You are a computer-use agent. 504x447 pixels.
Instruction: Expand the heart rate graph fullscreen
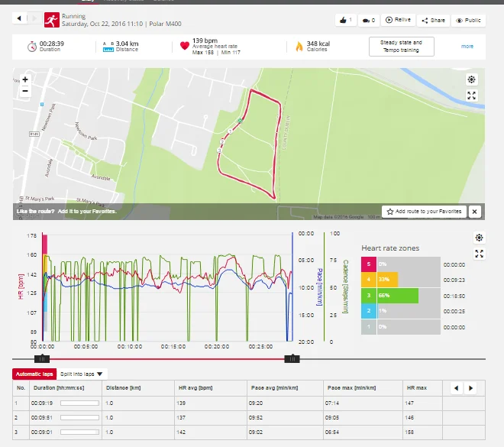(x=479, y=254)
